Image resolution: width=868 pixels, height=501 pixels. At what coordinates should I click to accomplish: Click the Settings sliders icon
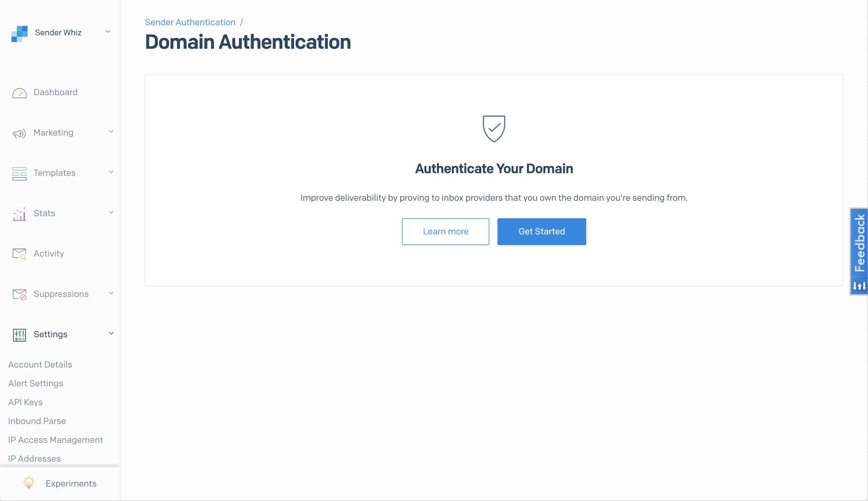pyautogui.click(x=19, y=335)
